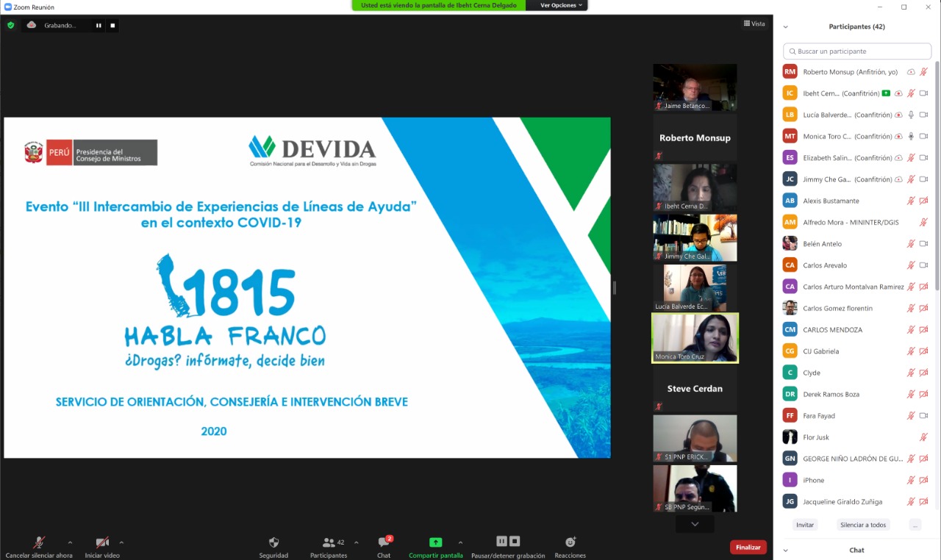Select Steve Cerdan video tile
Viewport: 941px width, 560px height.
click(x=695, y=388)
